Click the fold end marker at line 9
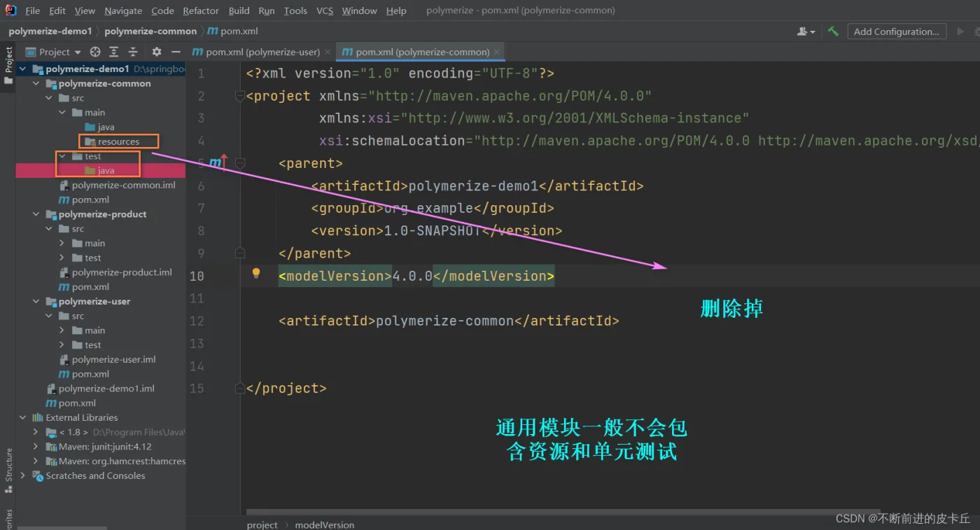 240,253
